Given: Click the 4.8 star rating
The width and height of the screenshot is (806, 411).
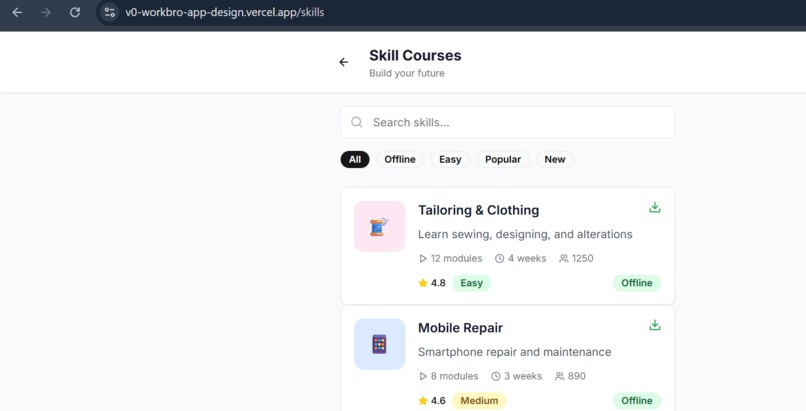Looking at the screenshot, I should click(438, 283).
